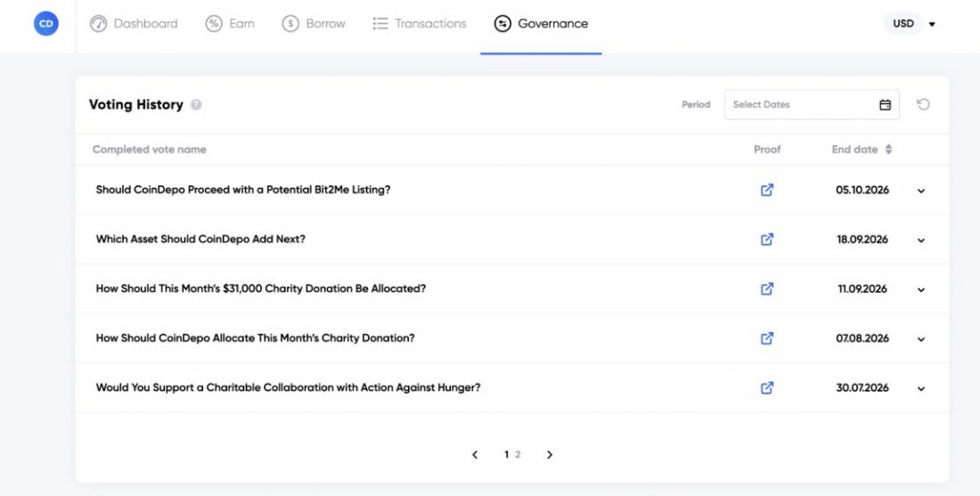The width and height of the screenshot is (980, 496).
Task: Click "Which Asset Should CoinDepo Add Next?"
Action: click(x=200, y=240)
